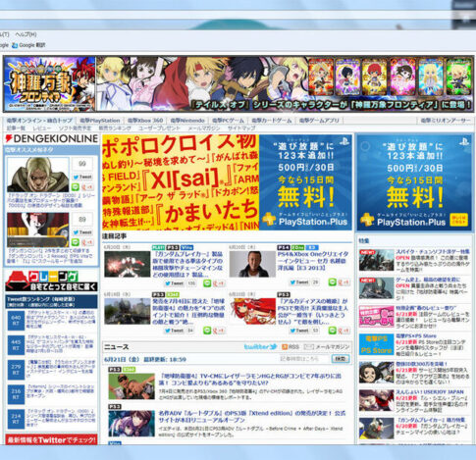Click the 検索 search button in news bar
476x460 pixels.
(x=341, y=359)
